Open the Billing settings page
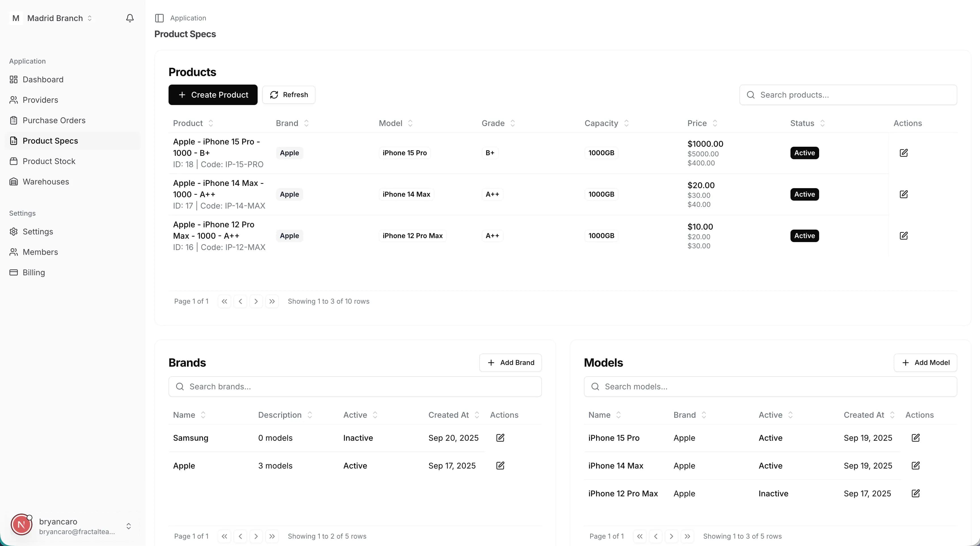980x546 pixels. click(33, 273)
